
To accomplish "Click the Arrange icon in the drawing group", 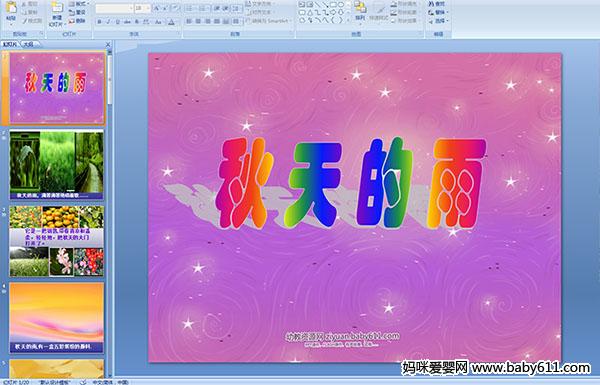I will tap(360, 7).
